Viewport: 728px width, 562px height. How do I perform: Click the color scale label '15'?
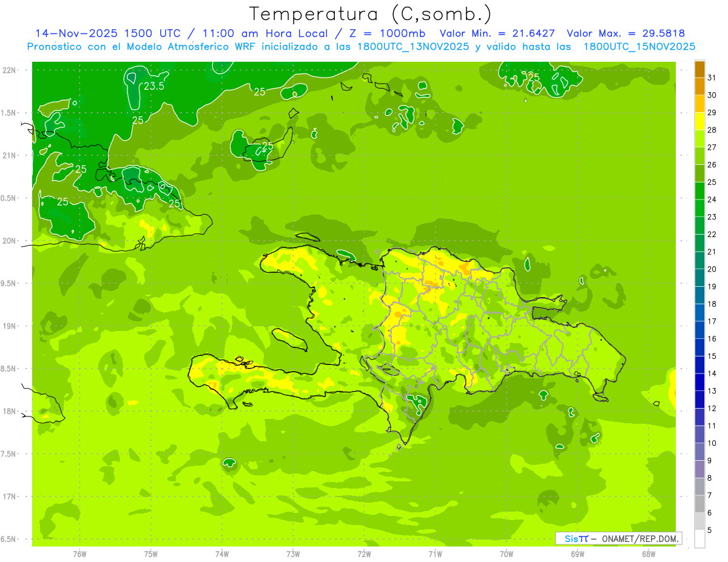click(x=712, y=356)
